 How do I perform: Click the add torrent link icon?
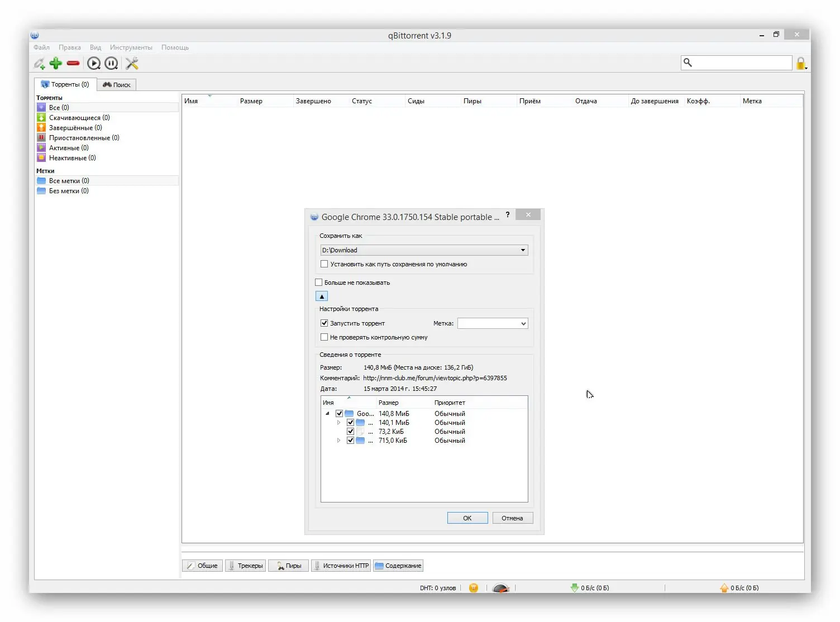pos(39,63)
